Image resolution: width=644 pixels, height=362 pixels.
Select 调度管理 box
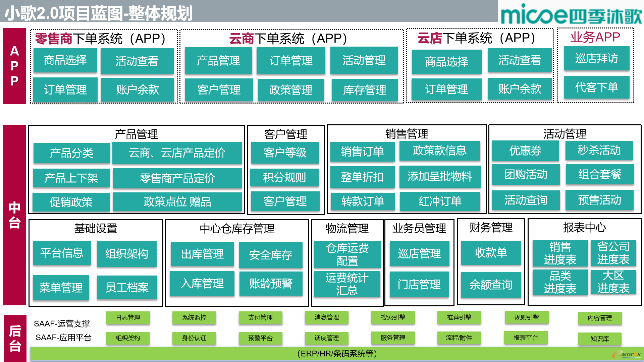coord(327,338)
